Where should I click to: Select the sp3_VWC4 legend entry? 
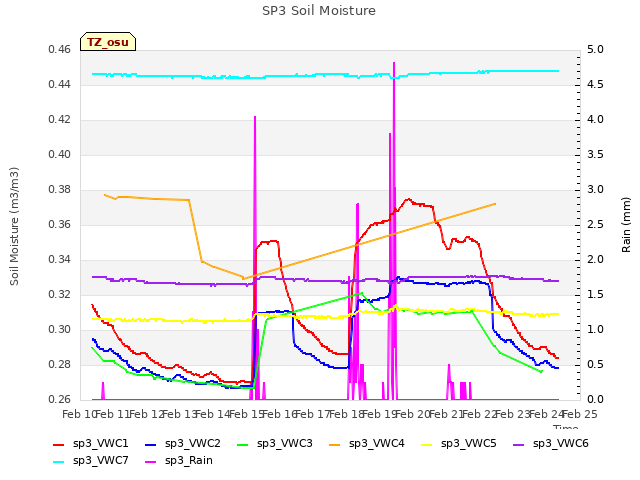click(x=367, y=444)
